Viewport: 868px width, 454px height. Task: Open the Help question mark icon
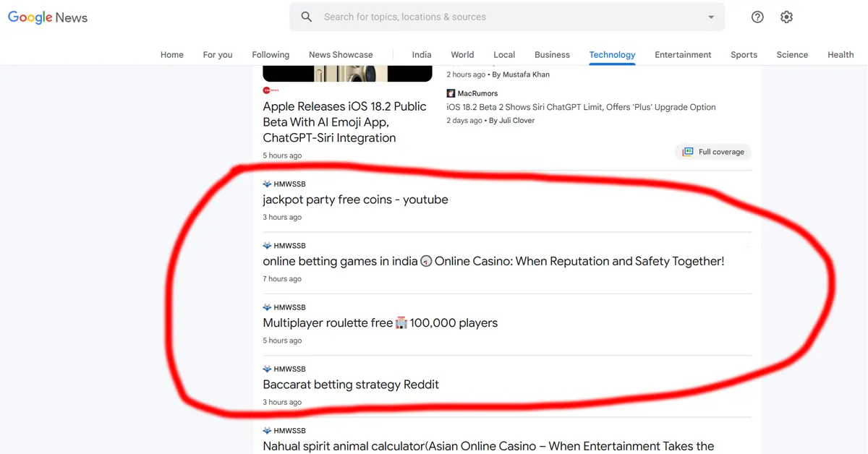click(757, 17)
